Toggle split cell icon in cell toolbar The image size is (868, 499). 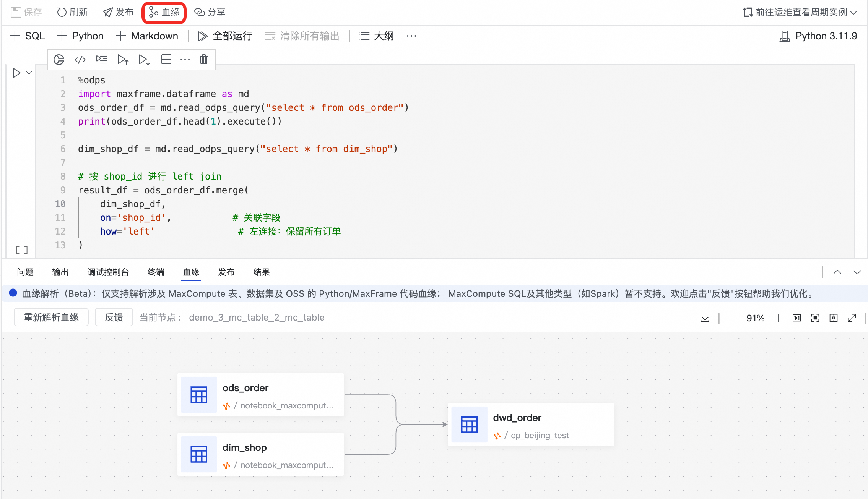tap(166, 60)
